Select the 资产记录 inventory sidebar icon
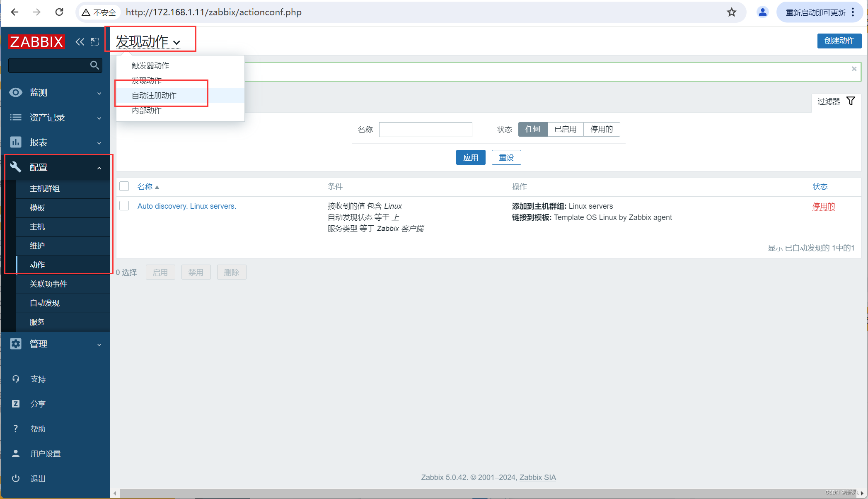The height and width of the screenshot is (499, 868). [15, 117]
